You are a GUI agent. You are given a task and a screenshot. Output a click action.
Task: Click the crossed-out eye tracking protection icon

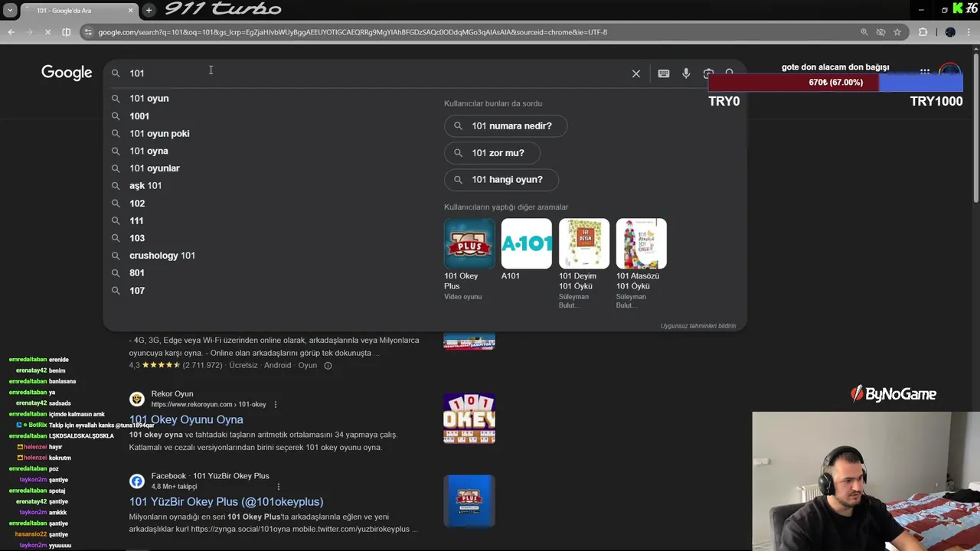[881, 32]
